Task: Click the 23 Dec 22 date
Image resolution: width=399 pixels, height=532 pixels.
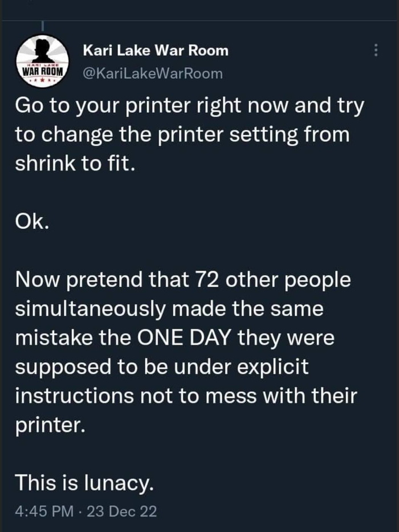Action: (x=123, y=511)
